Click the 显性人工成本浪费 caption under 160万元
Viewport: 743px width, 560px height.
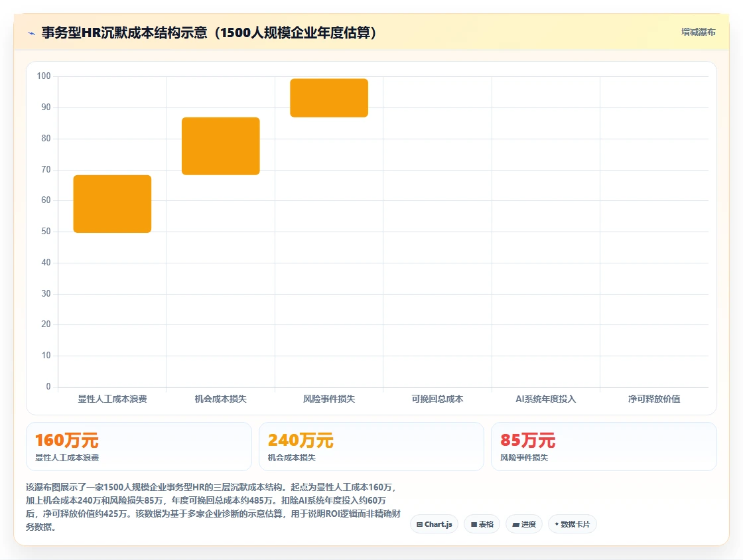(67, 458)
